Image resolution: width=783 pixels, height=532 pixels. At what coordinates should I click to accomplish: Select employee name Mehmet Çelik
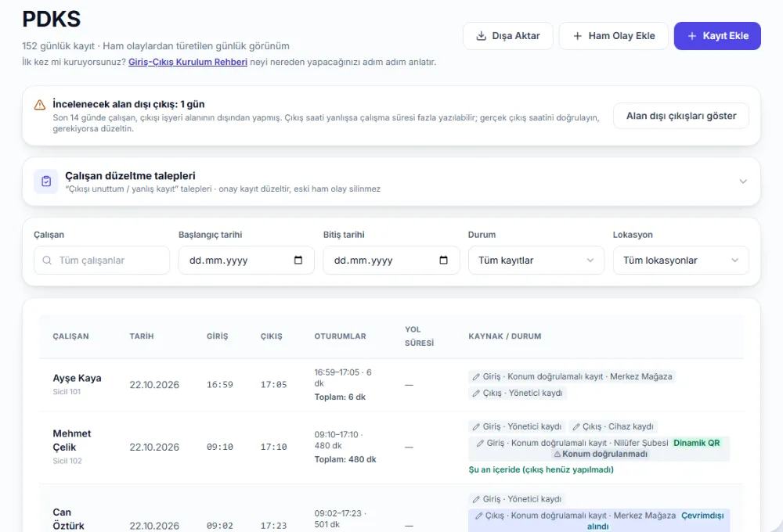coord(72,440)
